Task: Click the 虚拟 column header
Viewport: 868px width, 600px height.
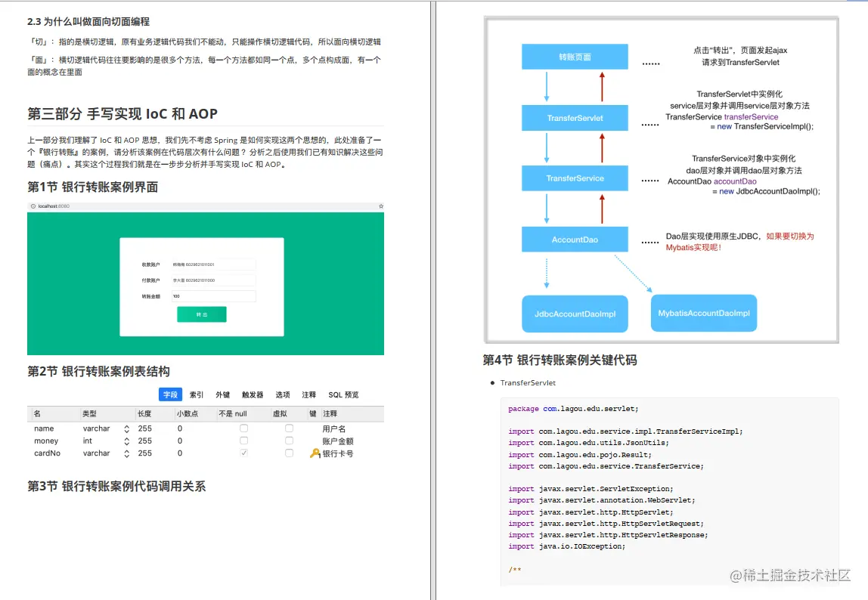Action: click(280, 413)
